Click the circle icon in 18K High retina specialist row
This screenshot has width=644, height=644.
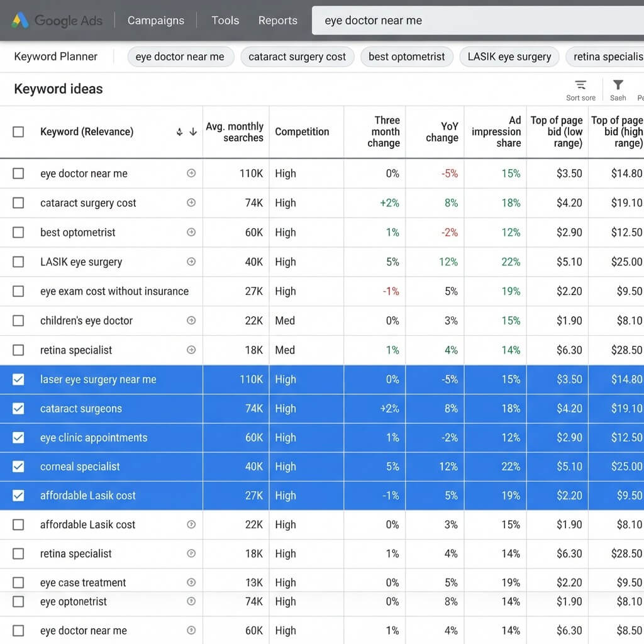coord(191,553)
